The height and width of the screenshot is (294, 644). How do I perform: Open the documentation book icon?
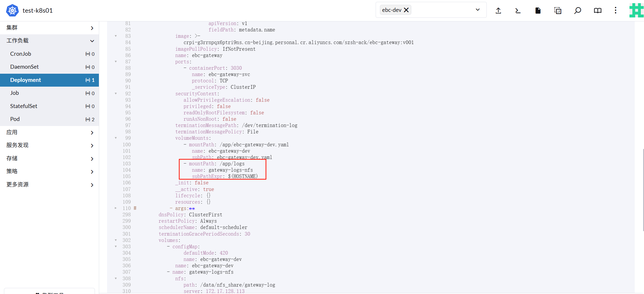pos(597,11)
